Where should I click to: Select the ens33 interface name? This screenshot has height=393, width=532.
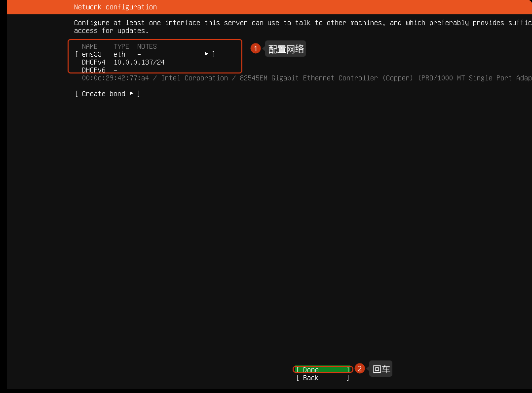coord(92,54)
